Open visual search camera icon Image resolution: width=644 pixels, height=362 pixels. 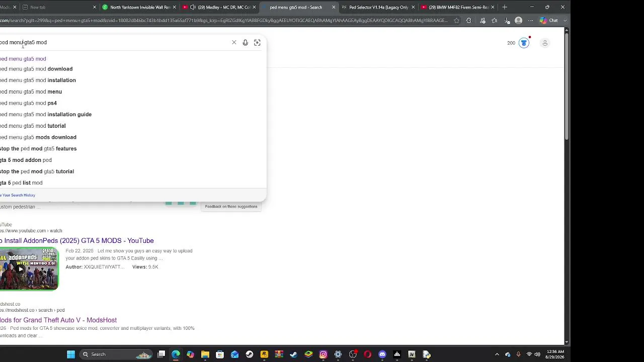[257, 43]
